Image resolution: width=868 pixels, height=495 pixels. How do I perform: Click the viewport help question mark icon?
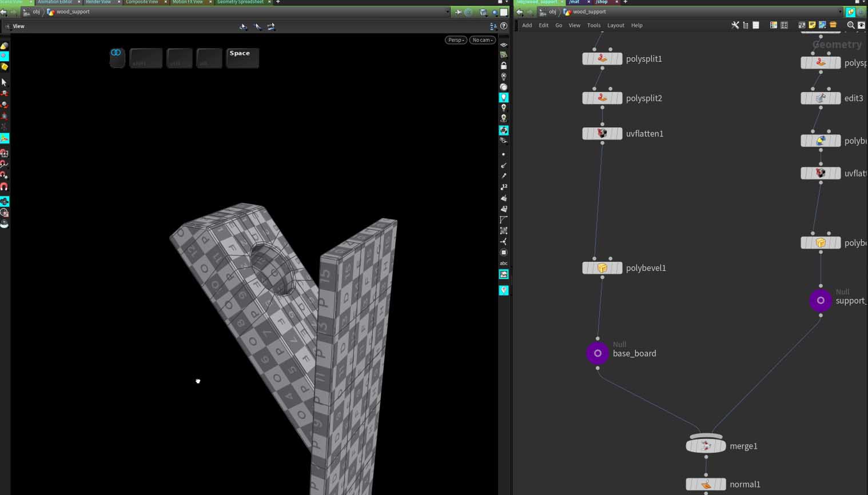(x=504, y=26)
